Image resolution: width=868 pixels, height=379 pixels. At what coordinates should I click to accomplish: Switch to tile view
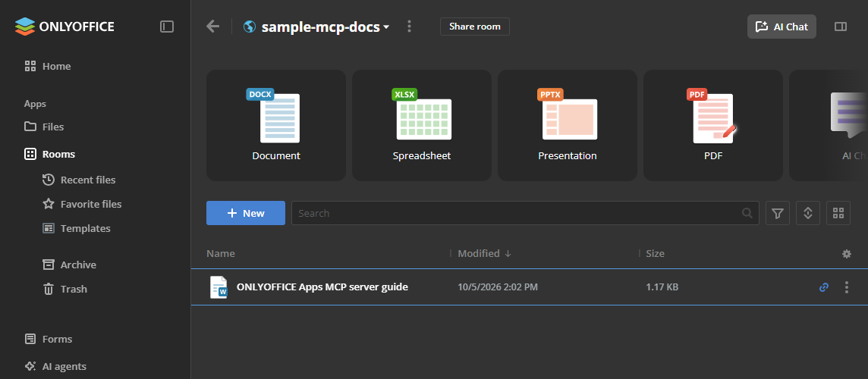point(838,213)
